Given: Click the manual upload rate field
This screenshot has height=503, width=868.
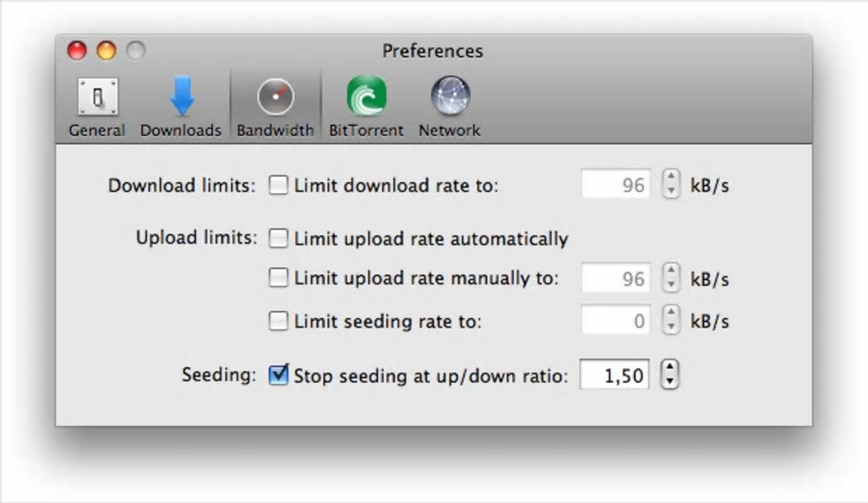Looking at the screenshot, I should [x=616, y=278].
